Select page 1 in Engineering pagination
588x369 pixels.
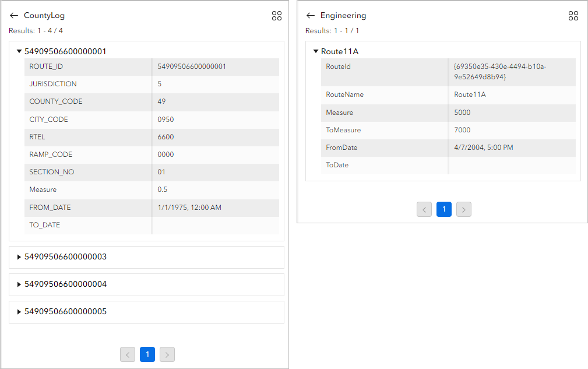tap(444, 209)
